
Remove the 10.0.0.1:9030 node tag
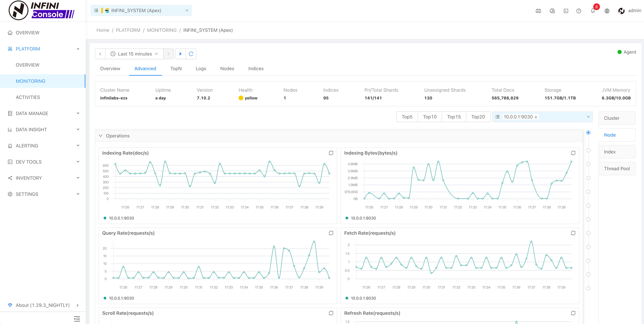[536, 117]
